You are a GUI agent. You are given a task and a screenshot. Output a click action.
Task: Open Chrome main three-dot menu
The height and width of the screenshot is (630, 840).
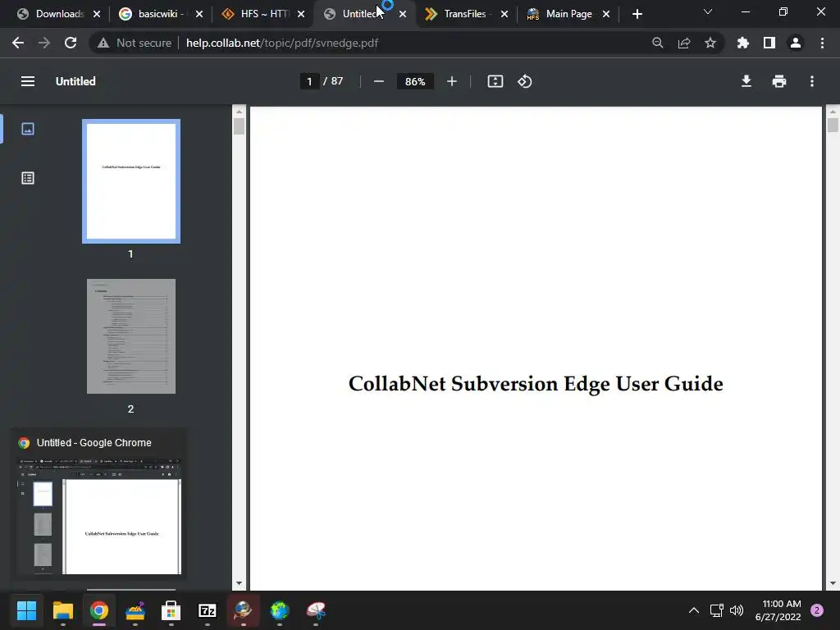tap(822, 43)
